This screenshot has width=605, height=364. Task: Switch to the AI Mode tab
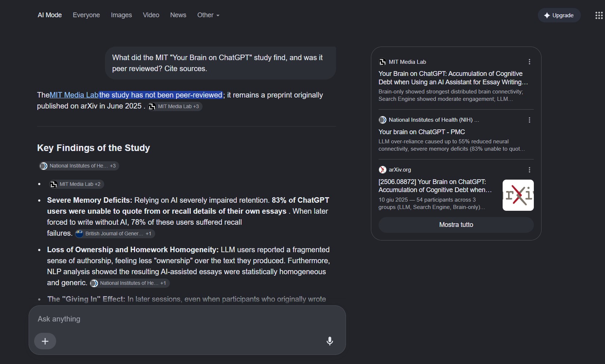tap(50, 15)
